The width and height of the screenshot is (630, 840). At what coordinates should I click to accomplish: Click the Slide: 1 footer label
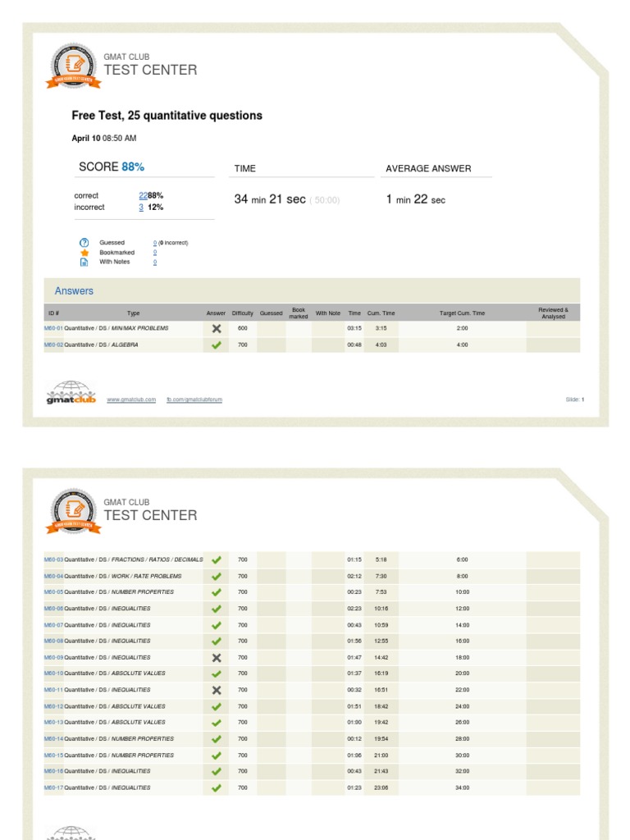click(x=575, y=399)
